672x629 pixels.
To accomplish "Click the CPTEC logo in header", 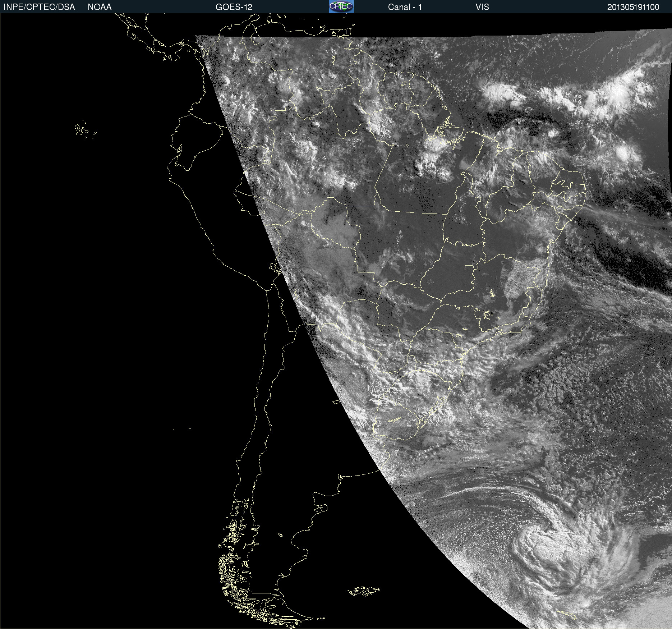I will coord(341,6).
